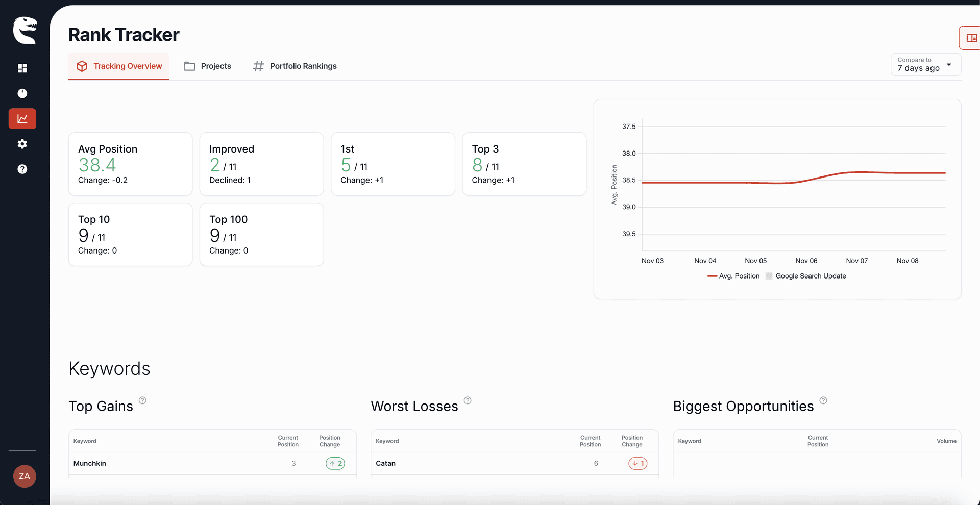Screen dimensions: 980x505
Task: Open the settings gear in sidebar
Action: (x=22, y=144)
